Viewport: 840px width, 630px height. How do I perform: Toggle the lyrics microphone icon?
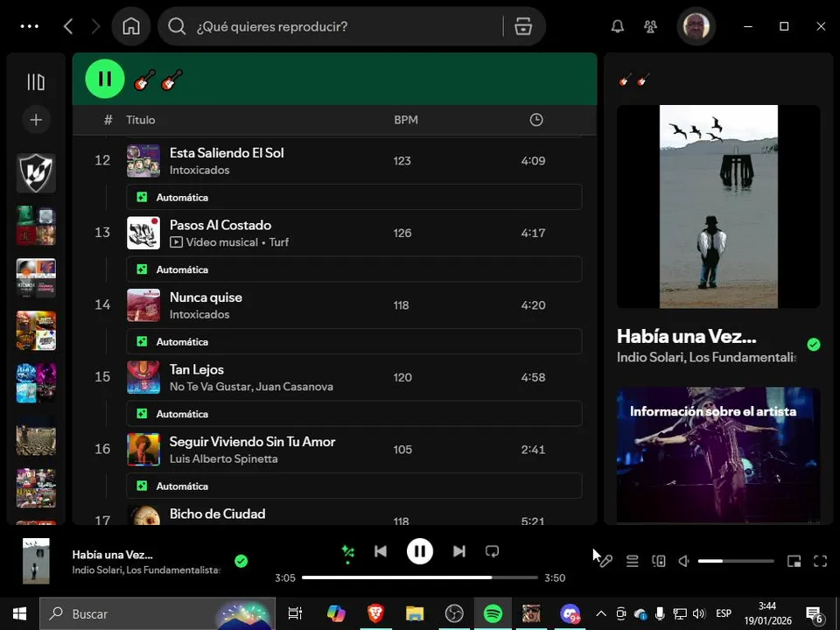coord(605,561)
